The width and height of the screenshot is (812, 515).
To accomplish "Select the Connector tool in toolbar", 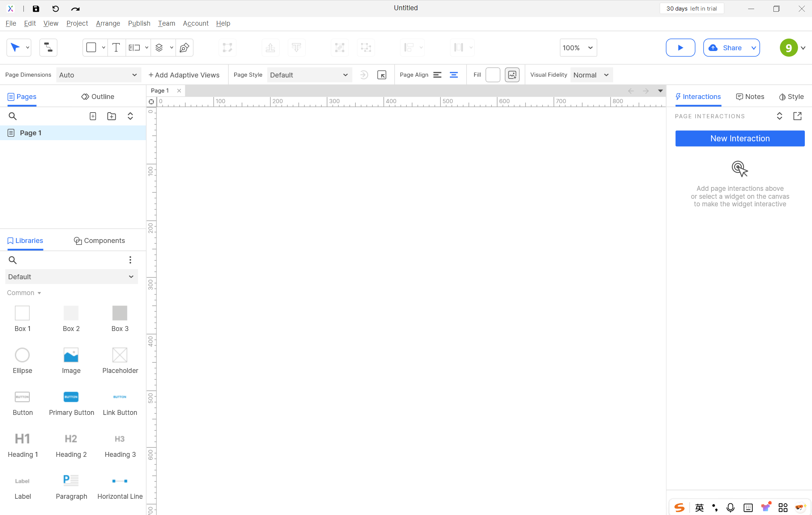I will coord(48,48).
